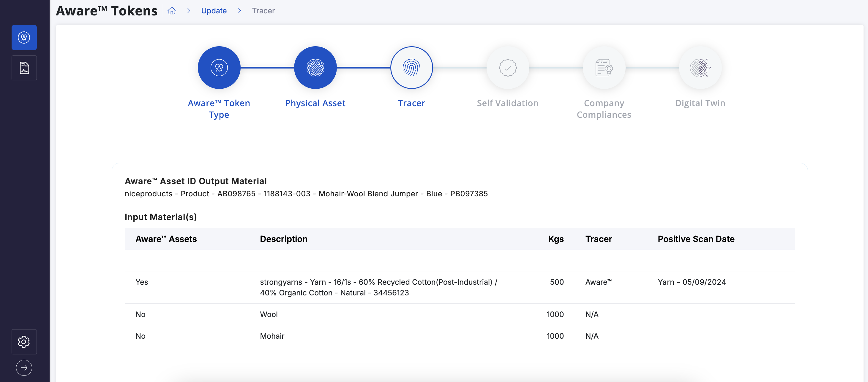Image resolution: width=868 pixels, height=382 pixels.
Task: Jump to the Digital Twin step icon
Action: (700, 68)
